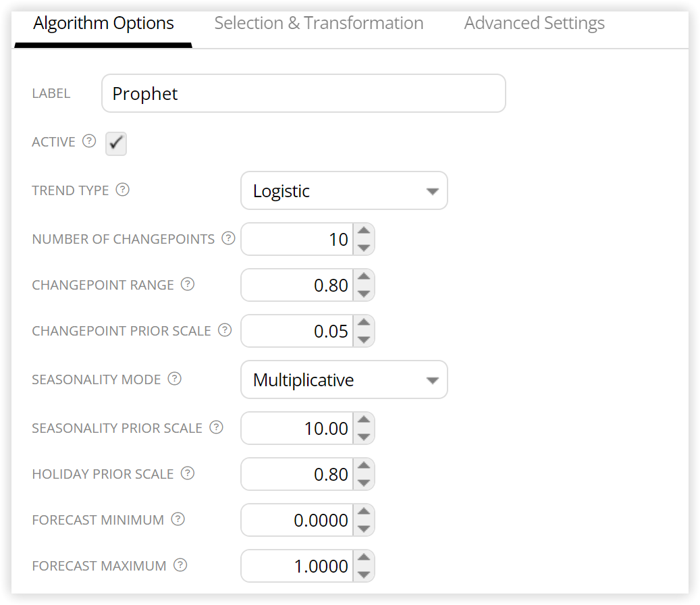Click the Holiday Prior Scale value field
The width and height of the screenshot is (700, 605).
pyautogui.click(x=297, y=474)
